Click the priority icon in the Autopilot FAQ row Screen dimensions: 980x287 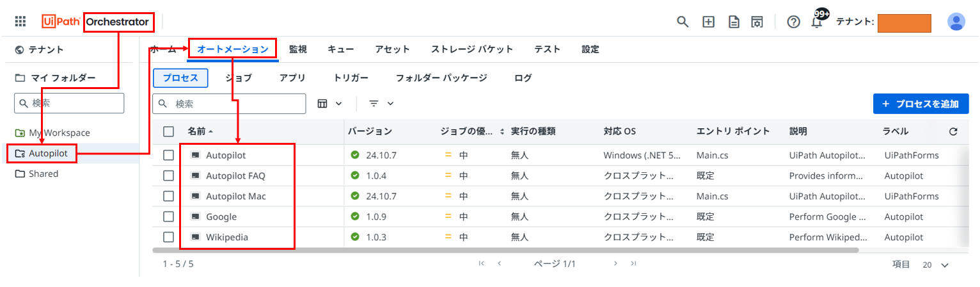(x=448, y=176)
